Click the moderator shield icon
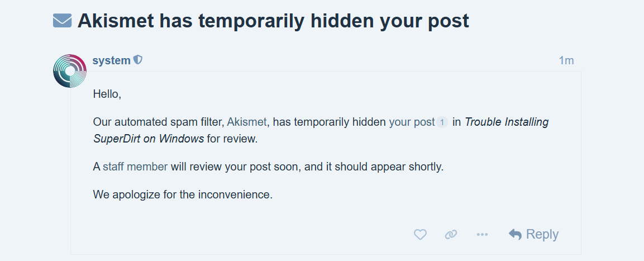Image resolution: width=644 pixels, height=261 pixels. pos(138,60)
